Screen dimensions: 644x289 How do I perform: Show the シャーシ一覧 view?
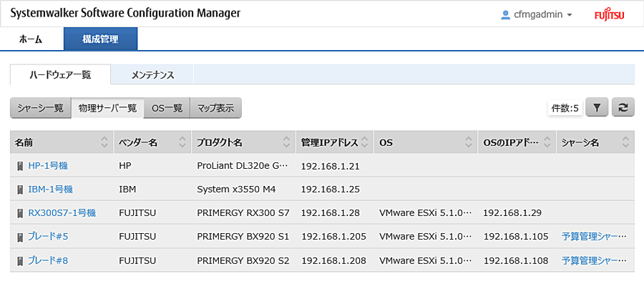point(41,108)
